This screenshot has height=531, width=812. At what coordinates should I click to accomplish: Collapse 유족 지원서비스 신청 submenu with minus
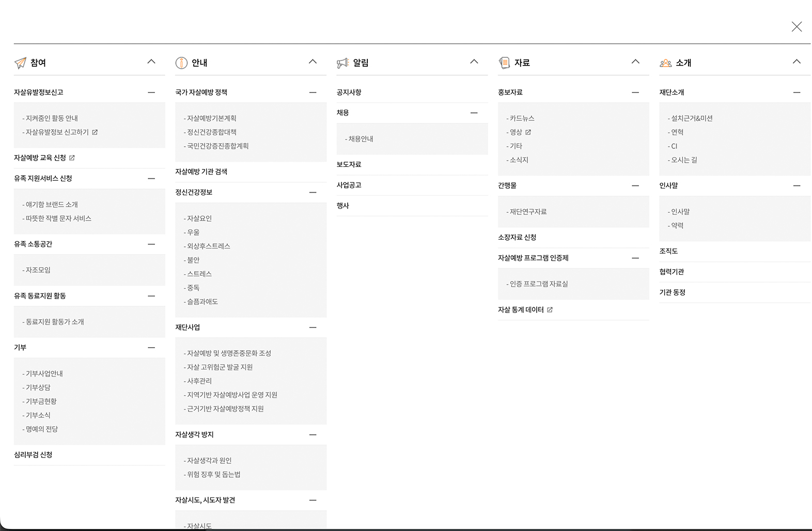click(x=151, y=179)
